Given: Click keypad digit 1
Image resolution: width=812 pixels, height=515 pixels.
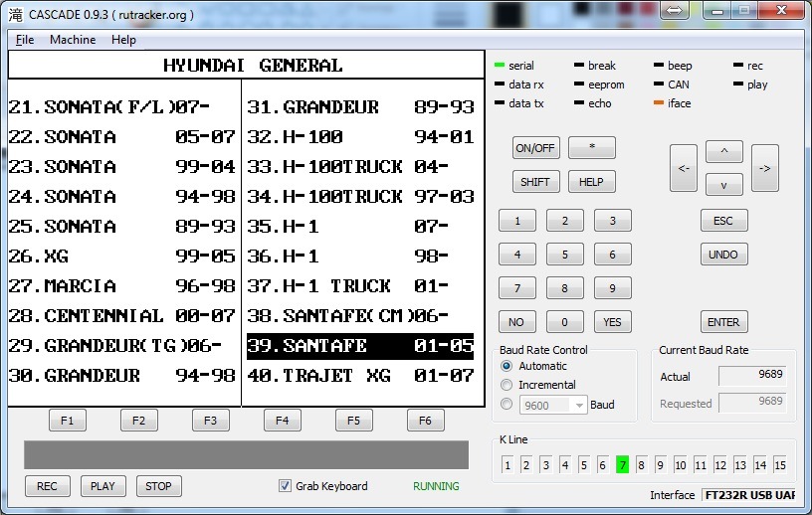Looking at the screenshot, I should tap(516, 221).
